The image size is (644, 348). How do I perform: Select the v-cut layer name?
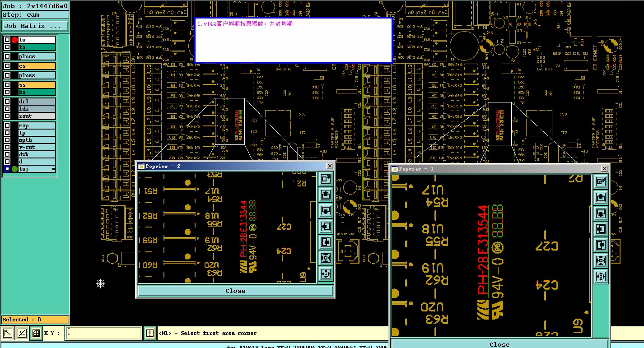[x=37, y=147]
